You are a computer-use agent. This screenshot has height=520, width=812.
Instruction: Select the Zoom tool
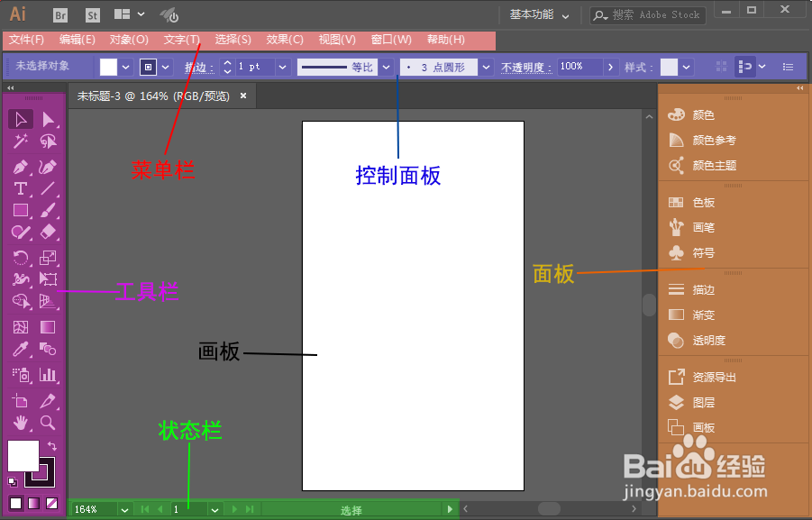(x=47, y=423)
